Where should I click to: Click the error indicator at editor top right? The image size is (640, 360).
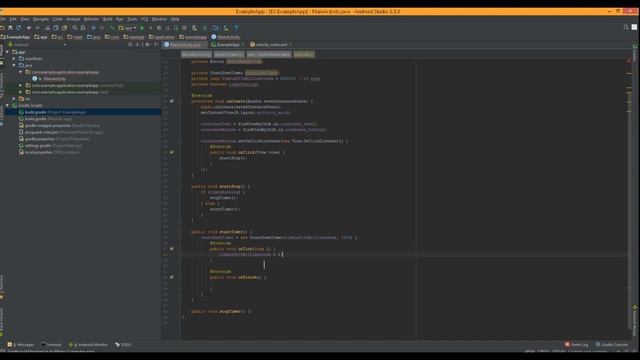click(629, 61)
